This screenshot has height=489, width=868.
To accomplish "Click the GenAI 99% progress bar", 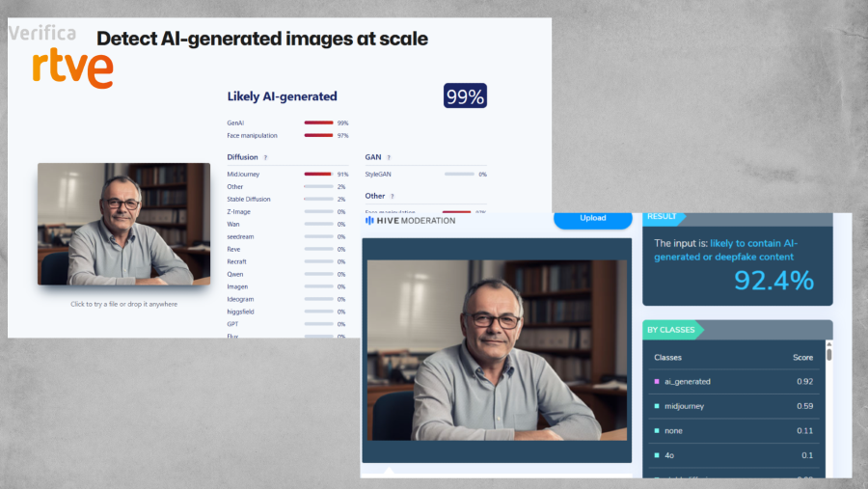I will (319, 122).
